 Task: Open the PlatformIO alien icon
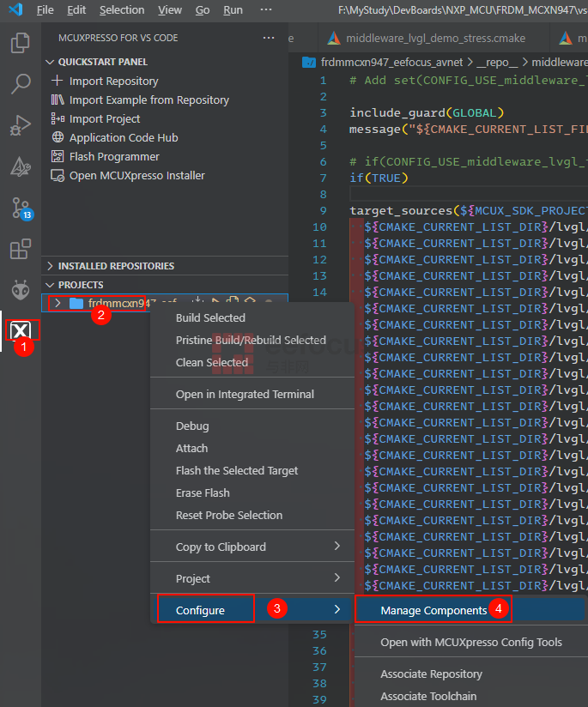[21, 289]
